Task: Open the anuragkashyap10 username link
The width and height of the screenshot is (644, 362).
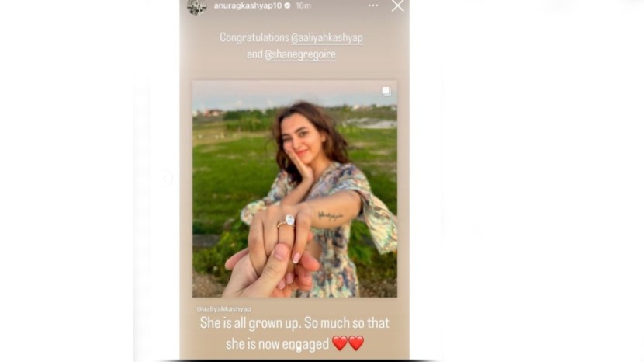Action: point(248,5)
